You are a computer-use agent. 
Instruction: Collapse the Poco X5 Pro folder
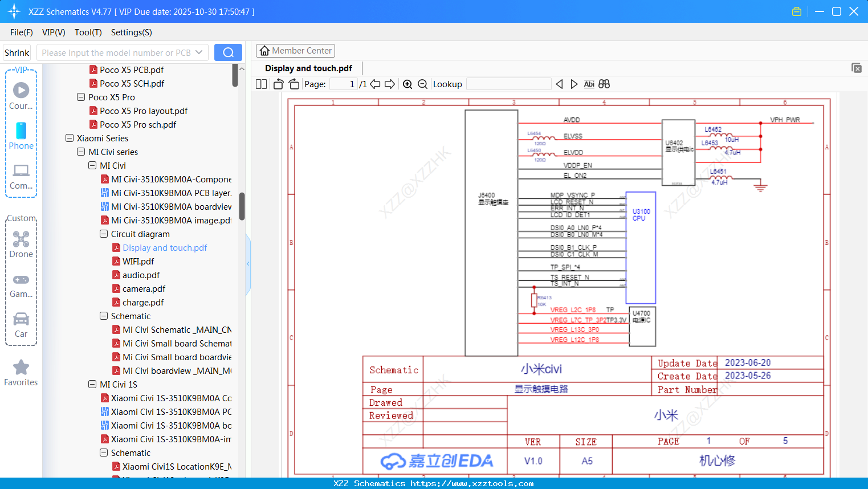tap(81, 97)
